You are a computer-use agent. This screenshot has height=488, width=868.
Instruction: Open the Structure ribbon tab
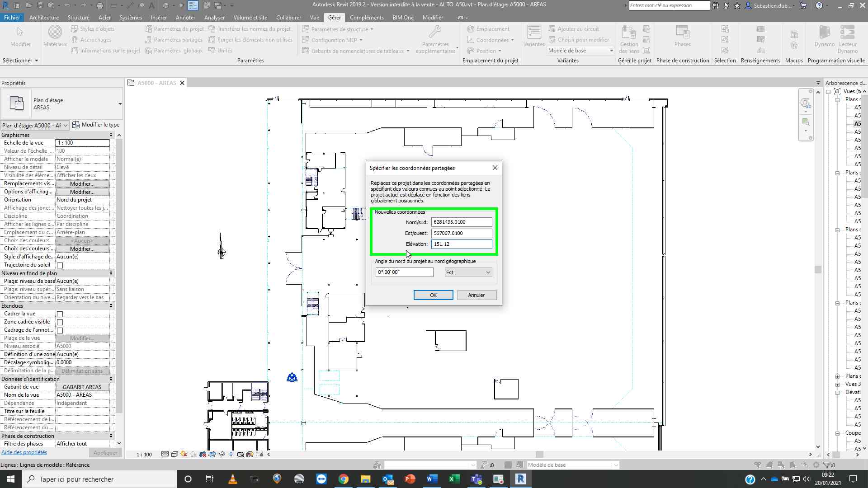point(78,18)
